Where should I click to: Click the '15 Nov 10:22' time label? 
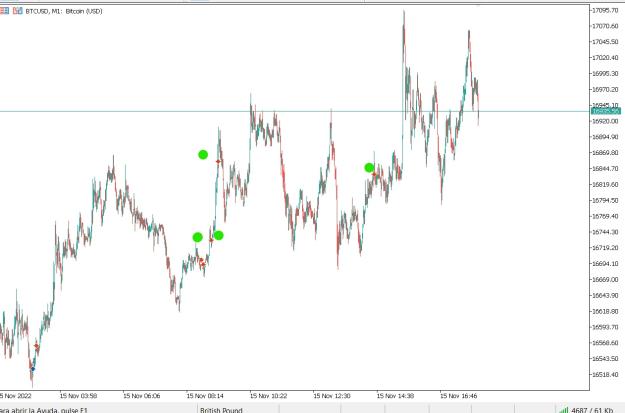[268, 396]
